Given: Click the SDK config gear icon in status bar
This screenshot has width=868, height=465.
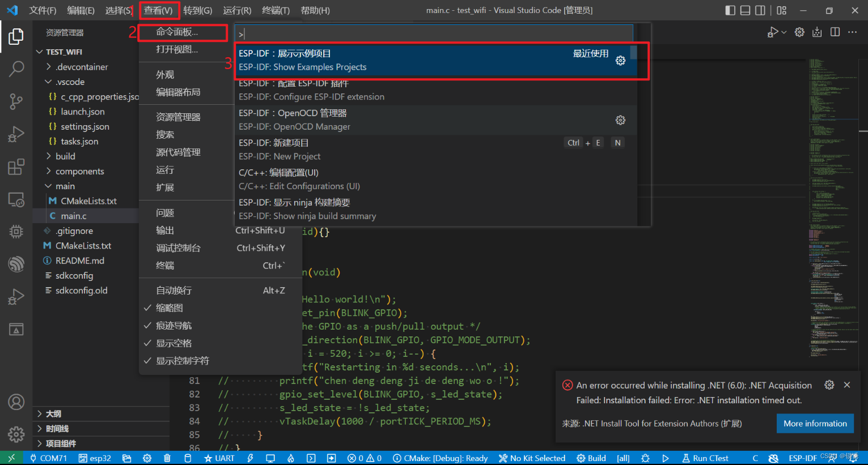Looking at the screenshot, I should pyautogui.click(x=147, y=458).
